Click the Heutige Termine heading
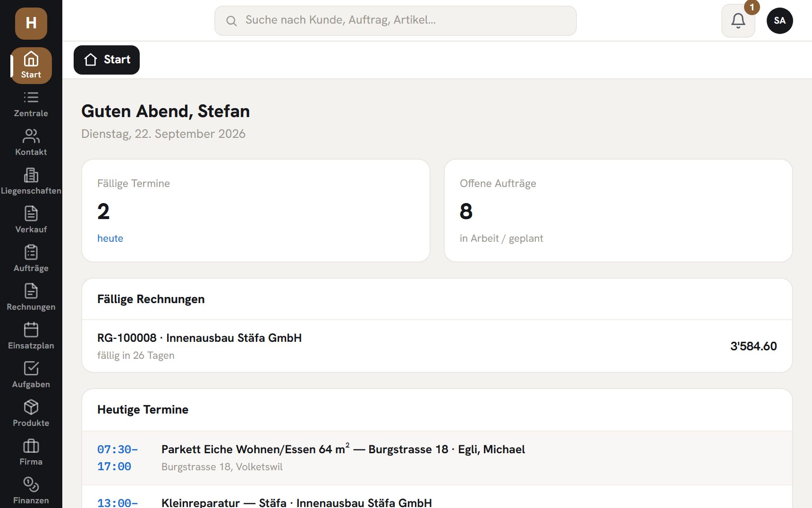 [x=143, y=410]
